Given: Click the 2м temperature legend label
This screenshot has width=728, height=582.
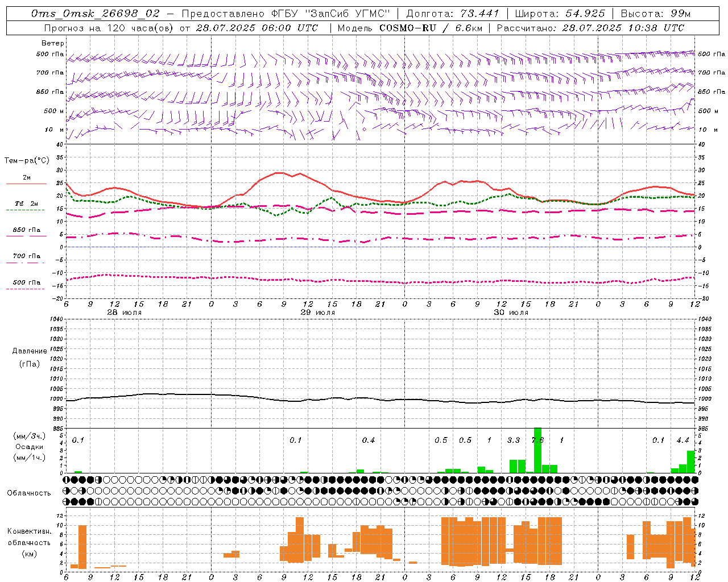Looking at the screenshot, I should coord(27,177).
